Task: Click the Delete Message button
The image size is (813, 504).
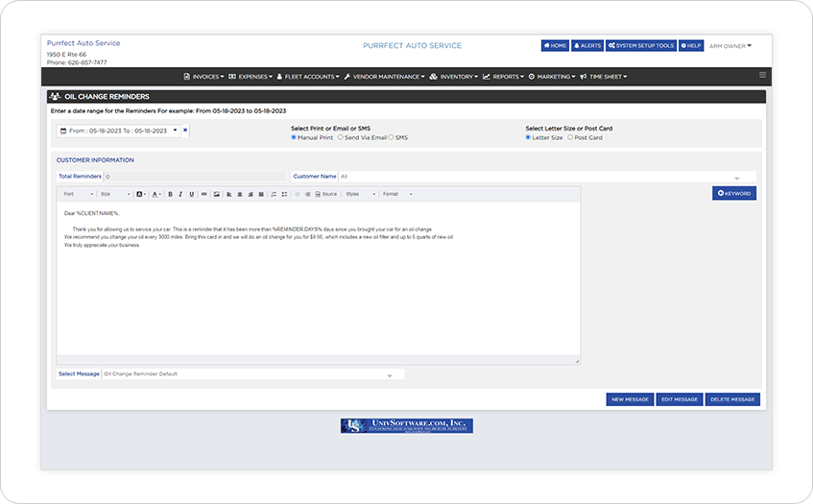Action: point(732,399)
